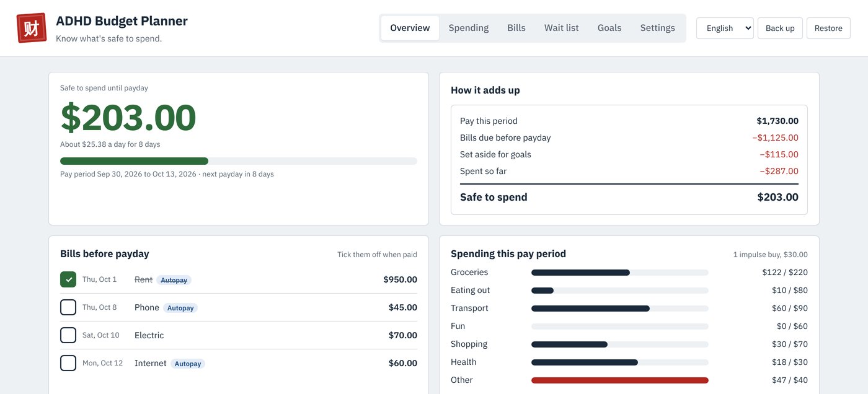This screenshot has height=394, width=868.
Task: Select the Goals tab
Action: point(609,28)
